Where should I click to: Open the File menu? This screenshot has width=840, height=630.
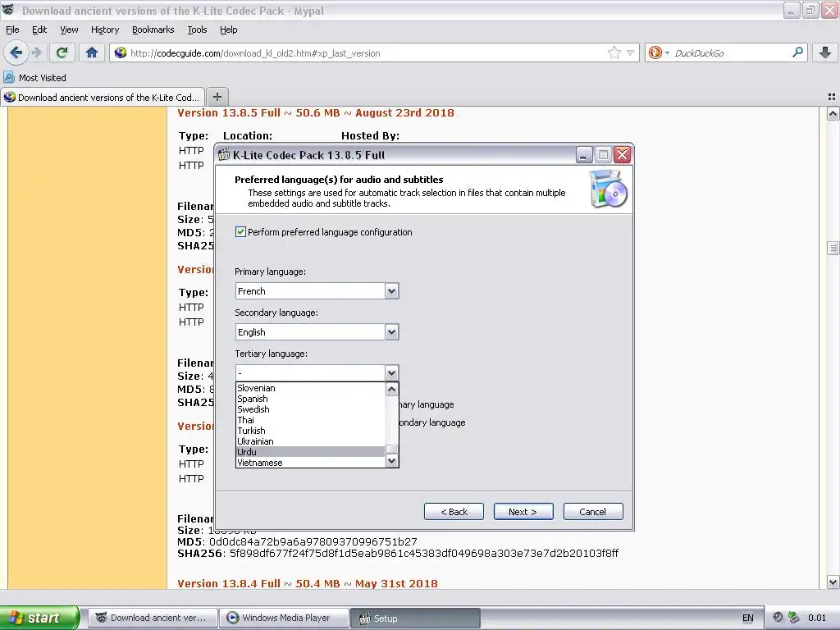pyautogui.click(x=12, y=30)
